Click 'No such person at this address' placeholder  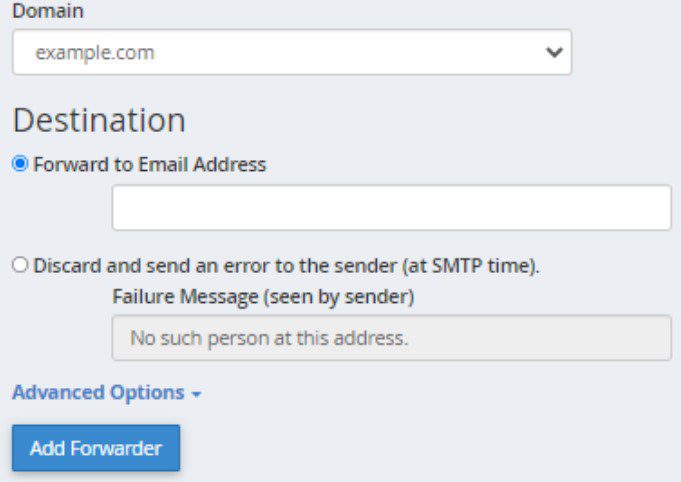[x=270, y=338]
